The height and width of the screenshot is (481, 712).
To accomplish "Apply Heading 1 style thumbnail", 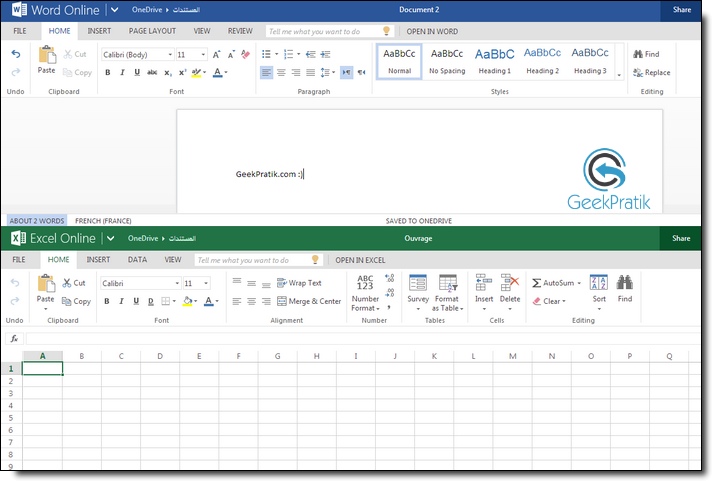I will [494, 61].
